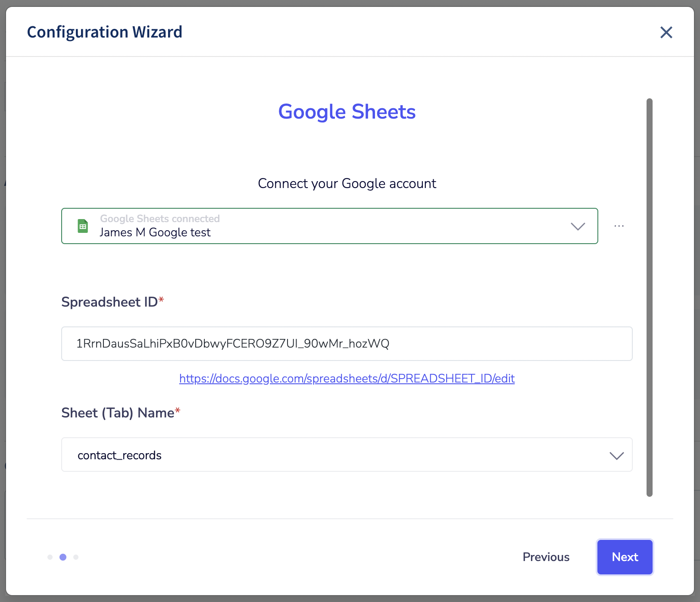Open the docs.google.com spreadsheet URL link
700x602 pixels.
(347, 378)
